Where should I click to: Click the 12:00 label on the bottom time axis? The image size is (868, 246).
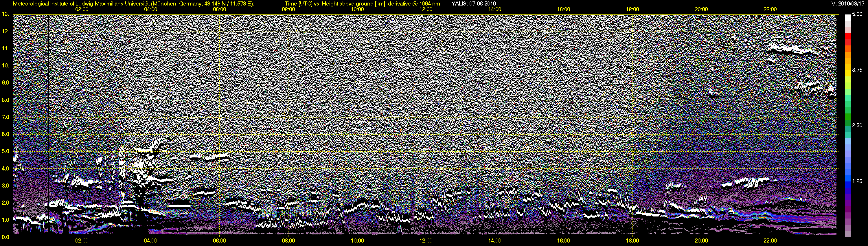[426, 241]
